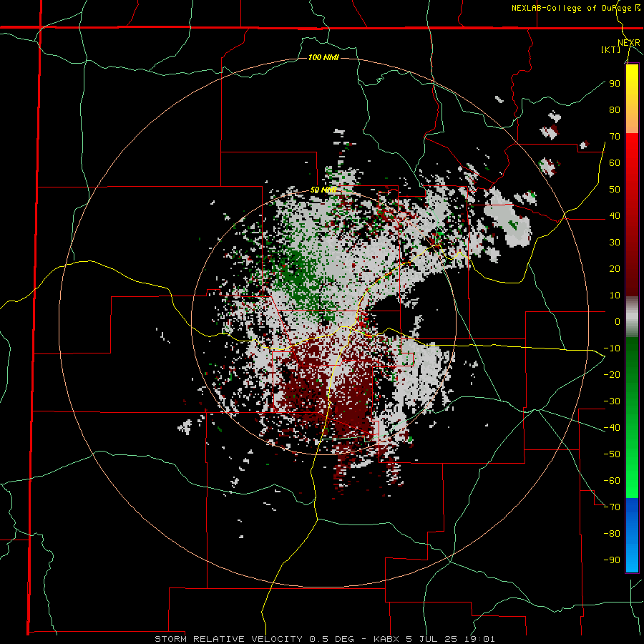Image resolution: width=644 pixels, height=644 pixels.
Task: Click the 10 knot legend value
Action: [615, 296]
